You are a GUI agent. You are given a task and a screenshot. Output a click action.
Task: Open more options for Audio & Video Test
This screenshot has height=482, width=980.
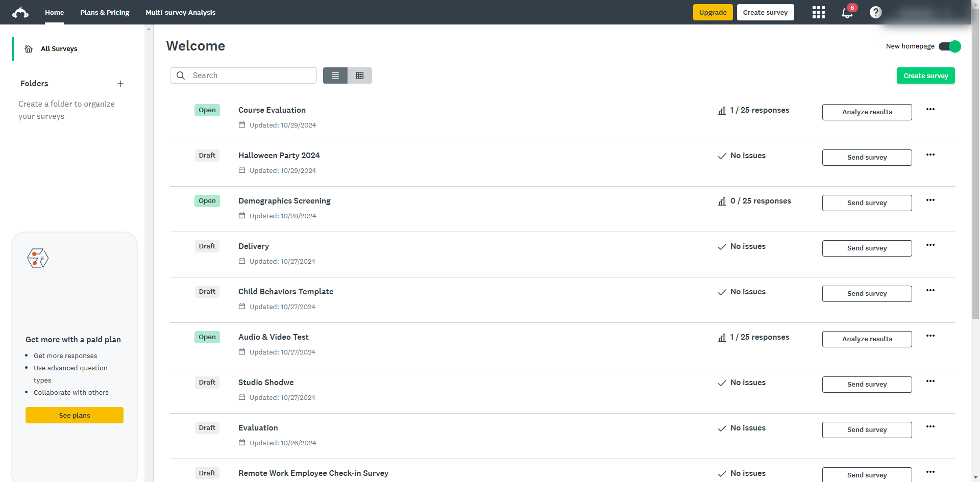tap(930, 336)
